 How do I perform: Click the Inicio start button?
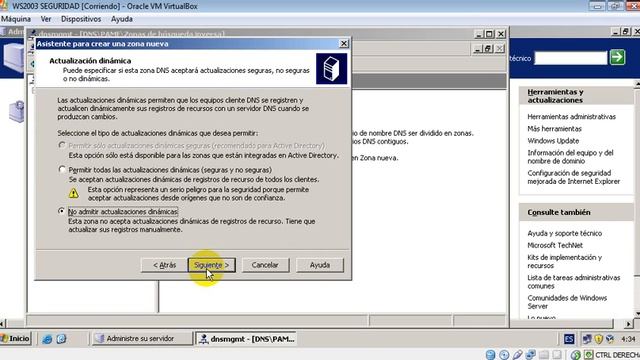pos(16,338)
